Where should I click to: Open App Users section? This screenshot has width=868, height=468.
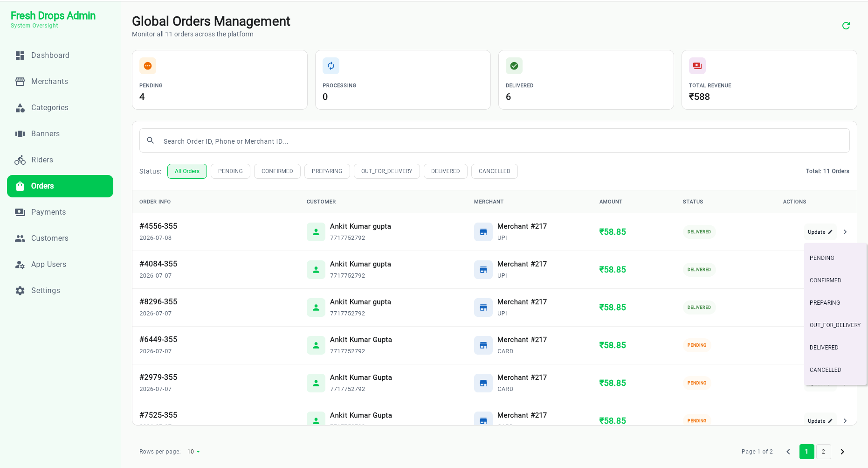point(60,265)
